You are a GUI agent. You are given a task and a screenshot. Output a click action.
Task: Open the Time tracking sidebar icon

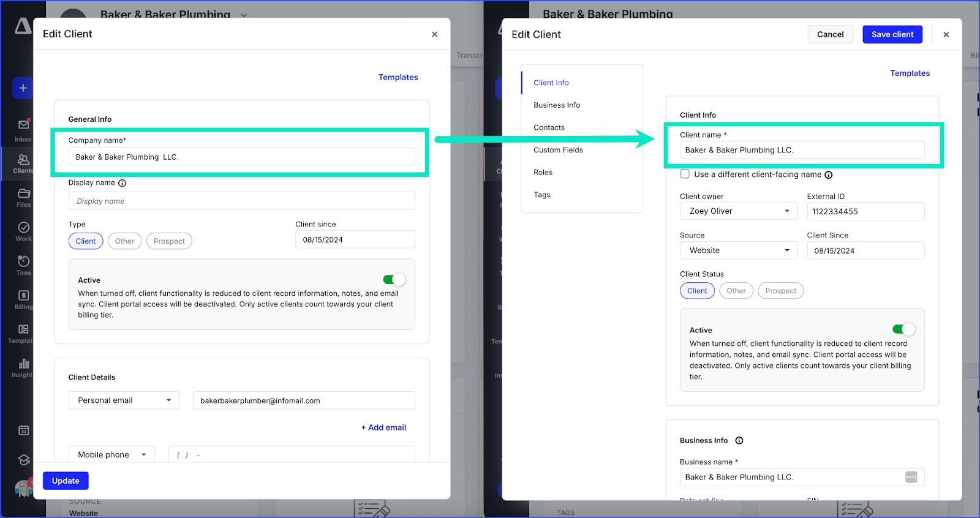[x=23, y=265]
